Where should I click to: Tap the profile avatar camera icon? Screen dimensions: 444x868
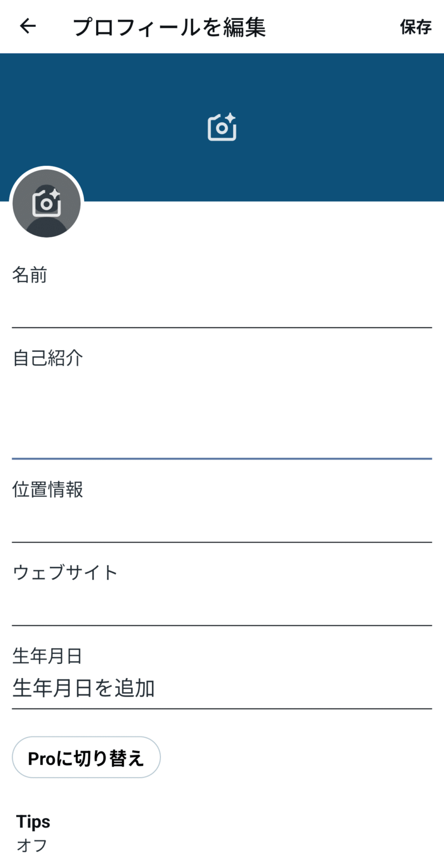tap(47, 203)
